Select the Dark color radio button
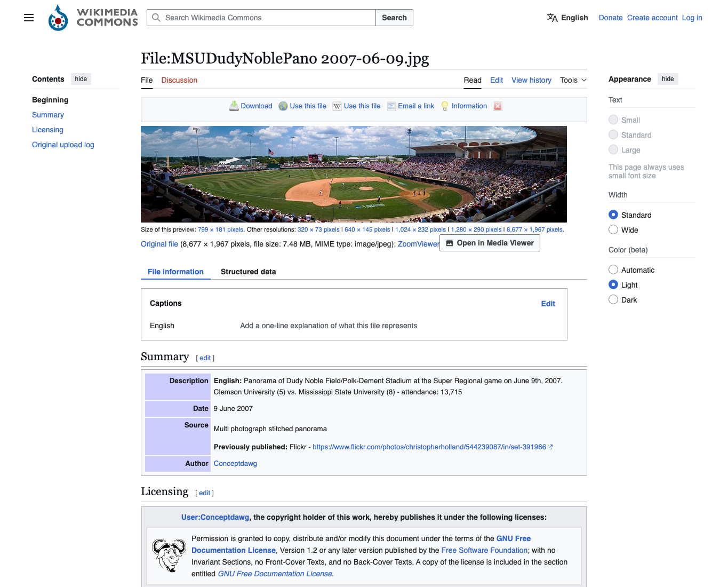 (613, 299)
